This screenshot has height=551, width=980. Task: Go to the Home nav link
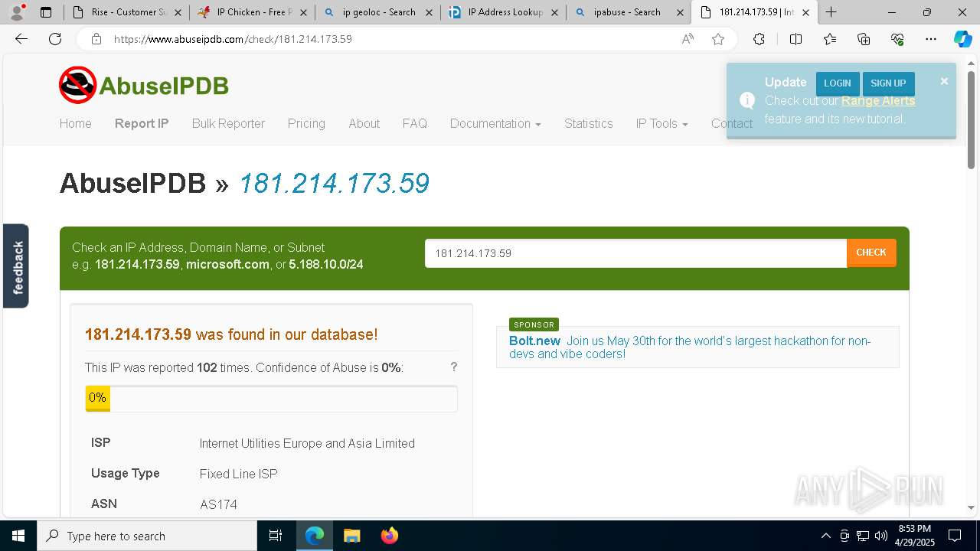click(x=75, y=123)
